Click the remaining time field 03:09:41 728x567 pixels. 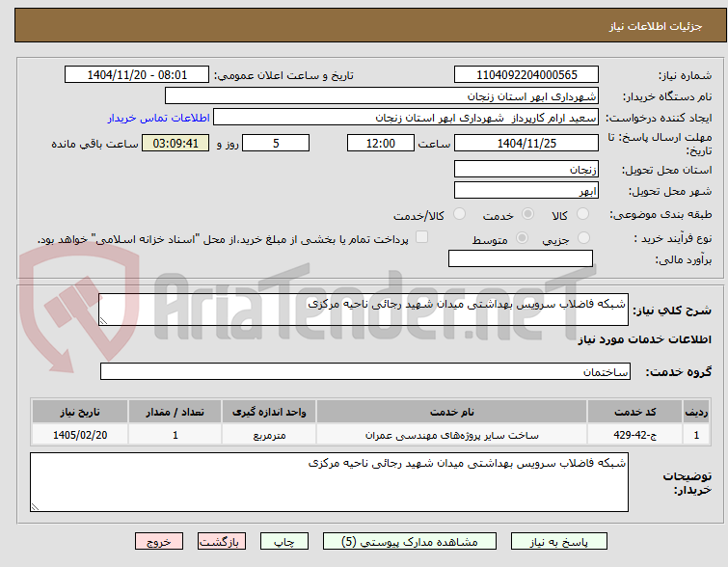coord(175,143)
